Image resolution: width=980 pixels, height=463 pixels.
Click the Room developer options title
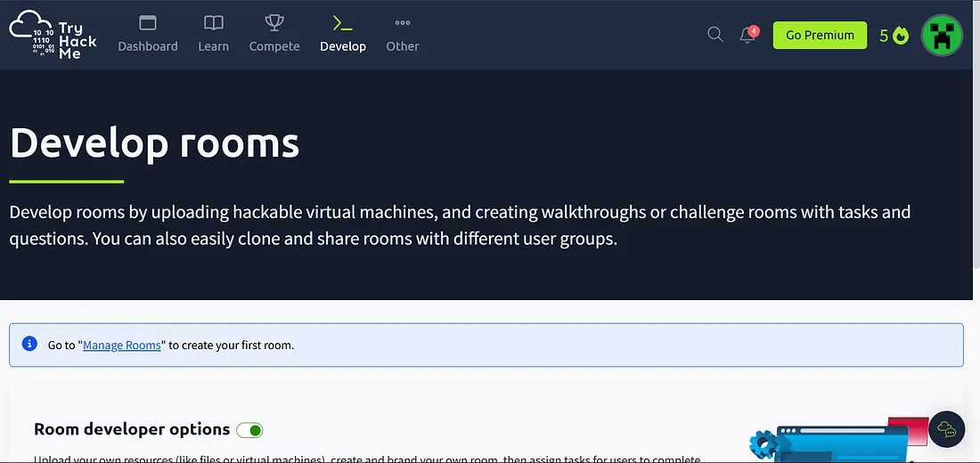pyautogui.click(x=132, y=429)
